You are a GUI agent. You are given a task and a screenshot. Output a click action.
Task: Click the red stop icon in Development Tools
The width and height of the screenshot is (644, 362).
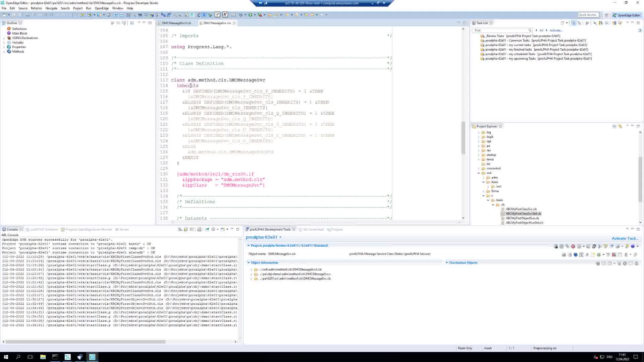coord(573,246)
